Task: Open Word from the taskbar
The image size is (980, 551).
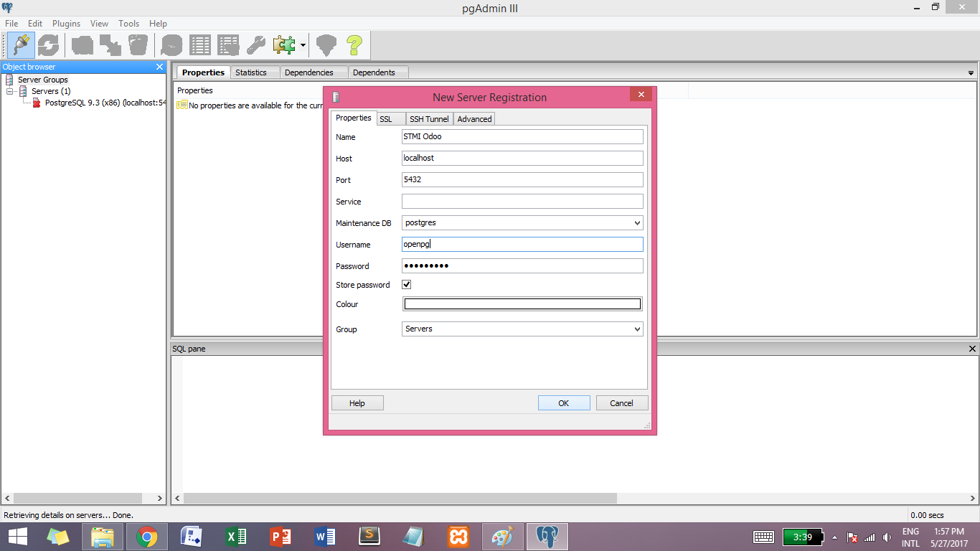Action: click(x=325, y=537)
